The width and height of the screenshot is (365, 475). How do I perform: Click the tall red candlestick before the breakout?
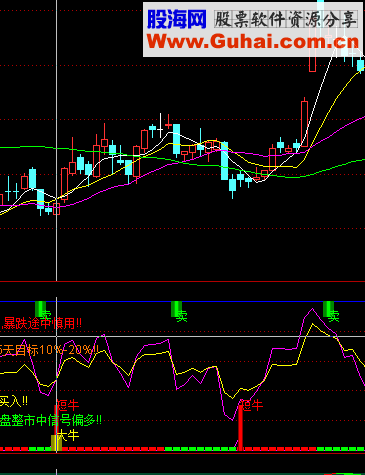tap(304, 122)
